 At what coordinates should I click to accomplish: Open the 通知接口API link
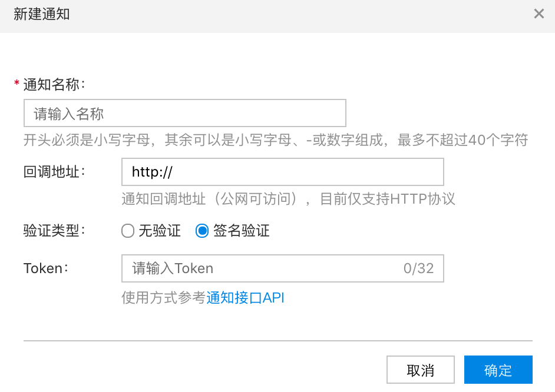coord(245,298)
